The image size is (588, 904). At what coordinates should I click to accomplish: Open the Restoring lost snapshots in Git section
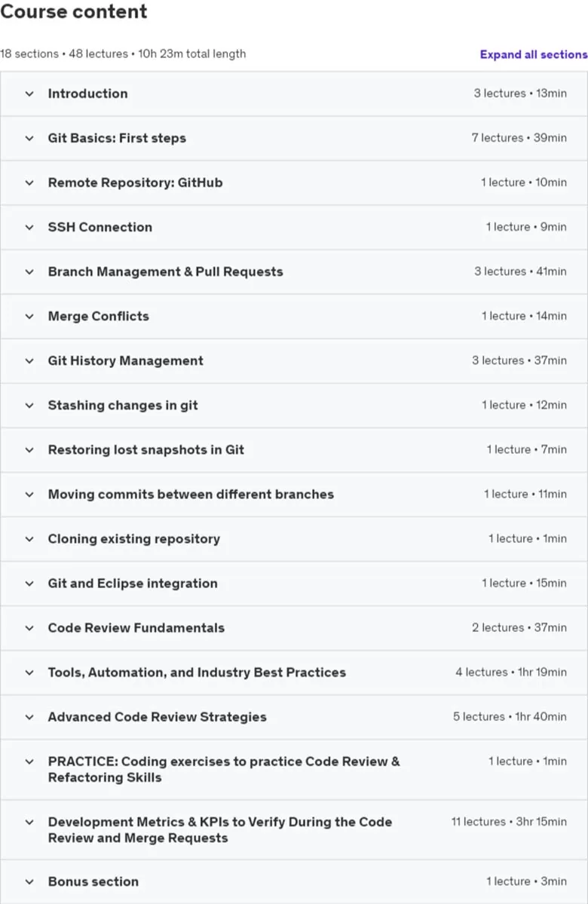145,449
